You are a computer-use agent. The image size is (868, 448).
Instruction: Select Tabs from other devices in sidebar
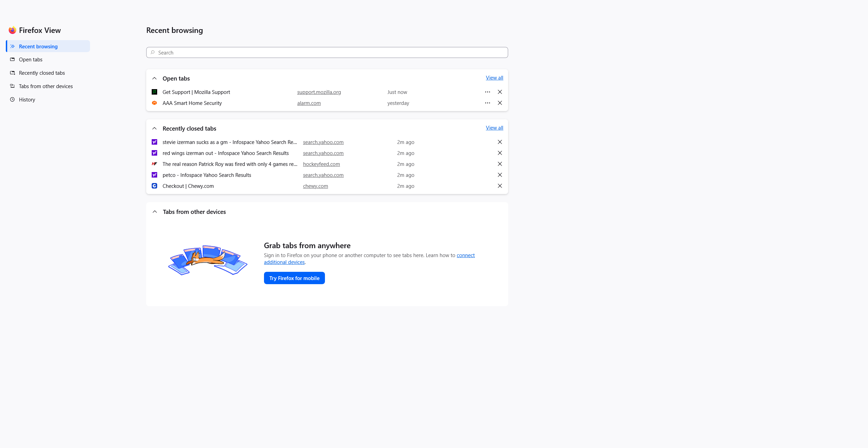pos(46,86)
